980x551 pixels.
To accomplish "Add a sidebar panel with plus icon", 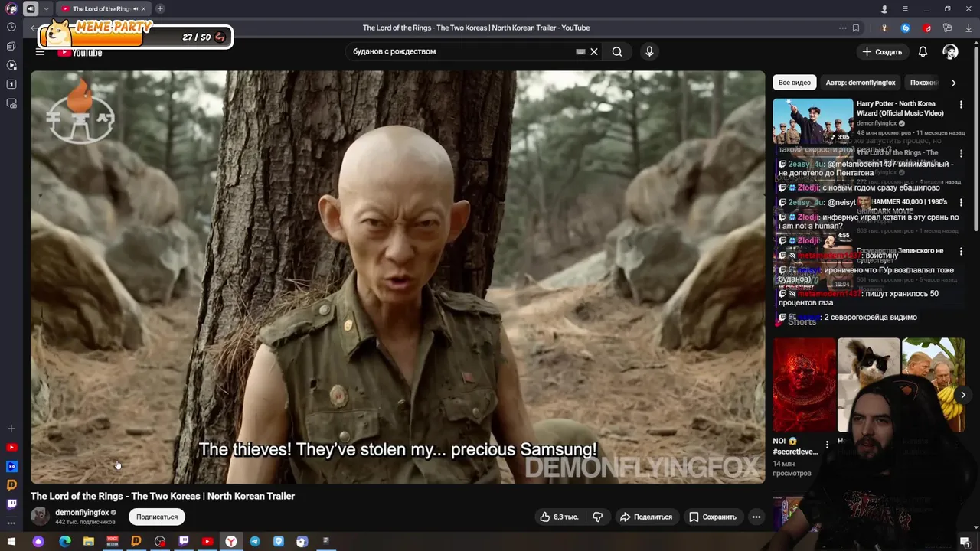I will 11,429.
